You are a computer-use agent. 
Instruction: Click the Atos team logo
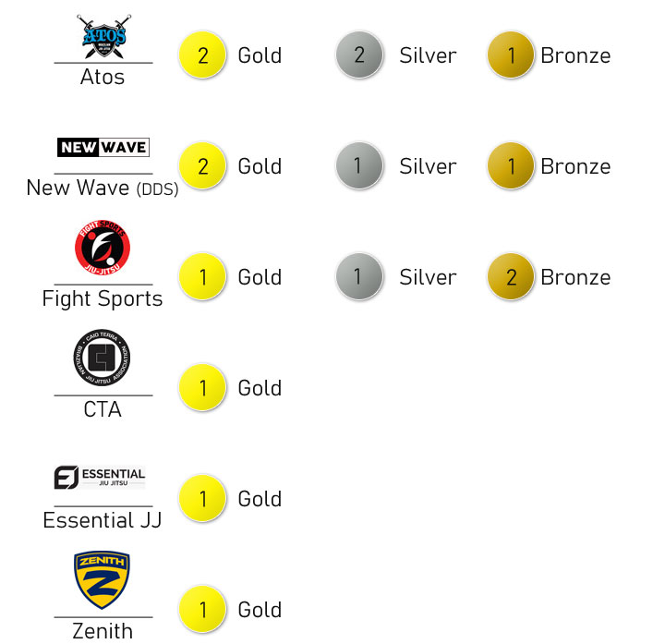(103, 36)
